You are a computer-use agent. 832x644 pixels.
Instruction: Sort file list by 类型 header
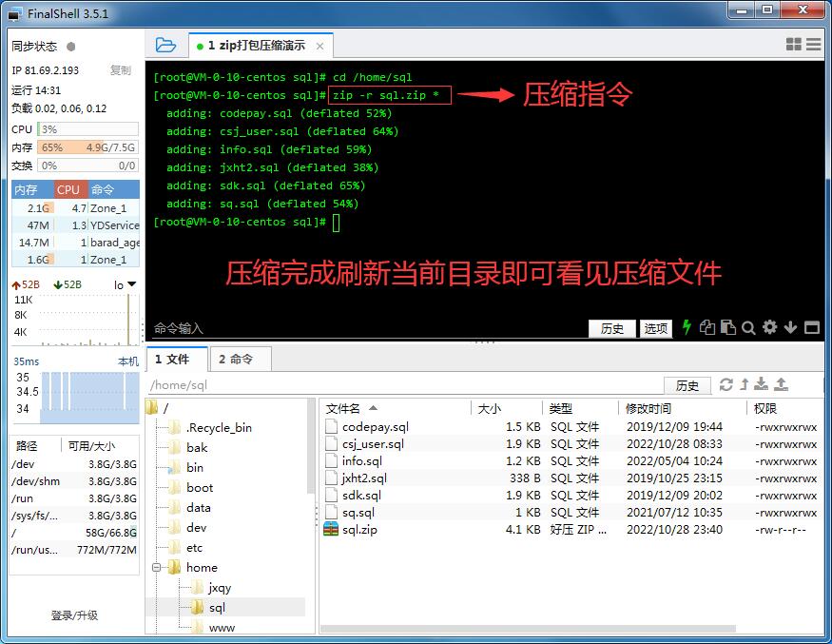[580, 408]
